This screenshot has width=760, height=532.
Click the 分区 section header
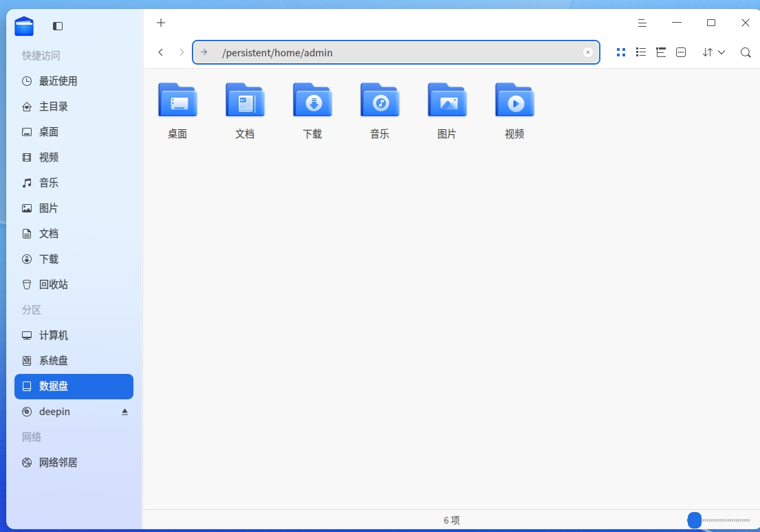(32, 310)
